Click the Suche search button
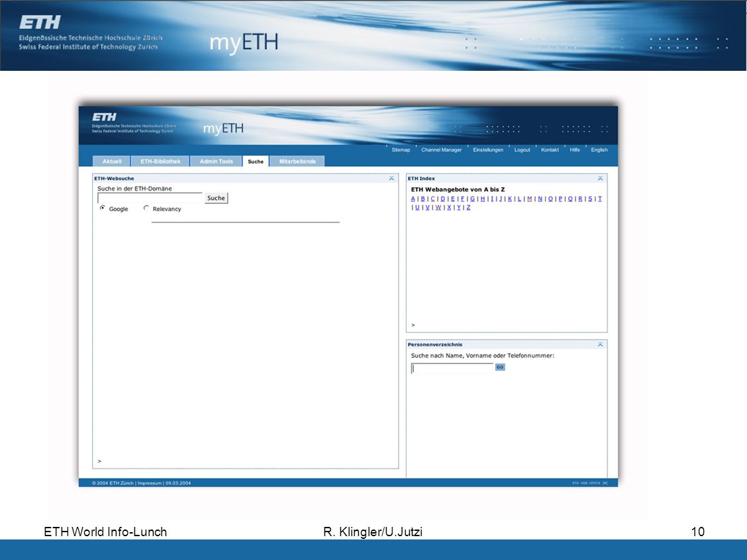747x560 pixels. (x=217, y=198)
